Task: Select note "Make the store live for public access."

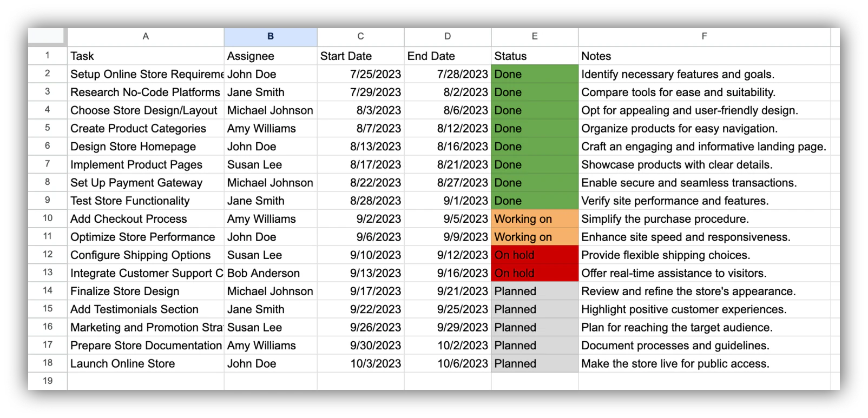Action: point(704,363)
